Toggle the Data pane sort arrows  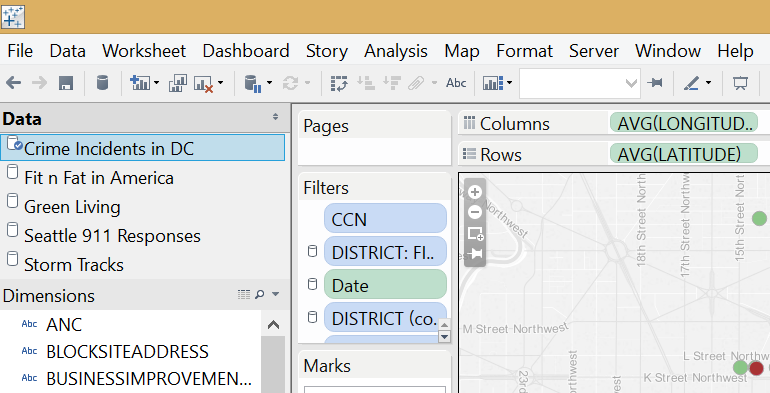point(275,117)
